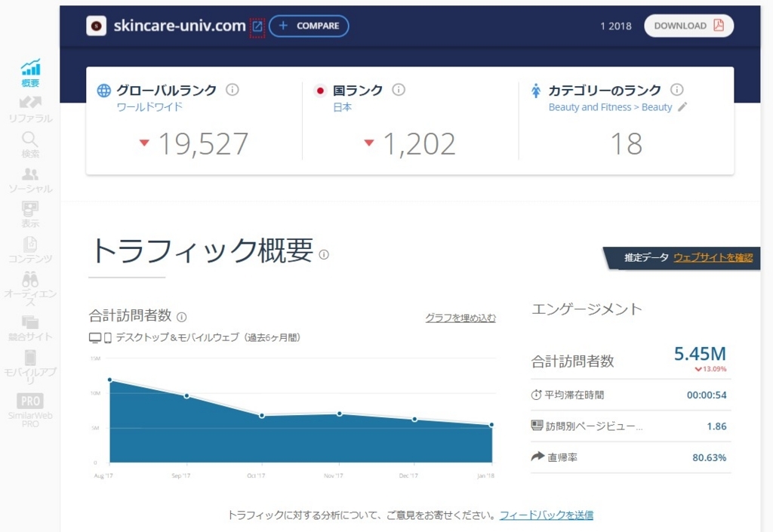
Task: Click the page icon beside 訪問別ページビュー
Action: coord(537,425)
